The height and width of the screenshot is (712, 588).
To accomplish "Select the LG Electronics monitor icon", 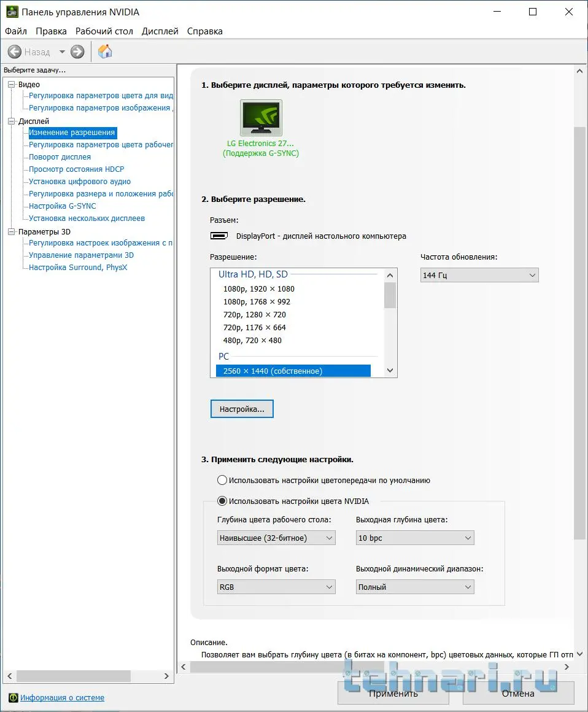I will click(x=261, y=118).
